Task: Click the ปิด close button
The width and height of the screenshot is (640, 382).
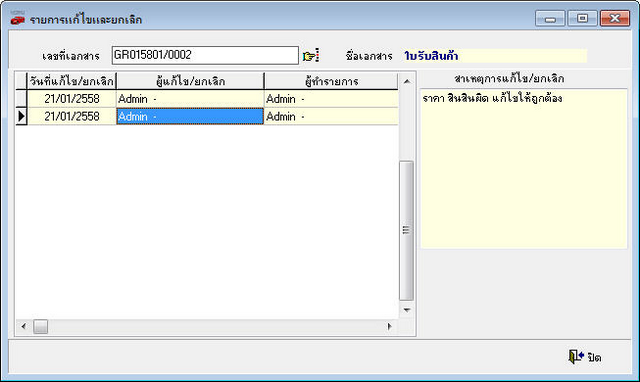Action: (x=585, y=357)
